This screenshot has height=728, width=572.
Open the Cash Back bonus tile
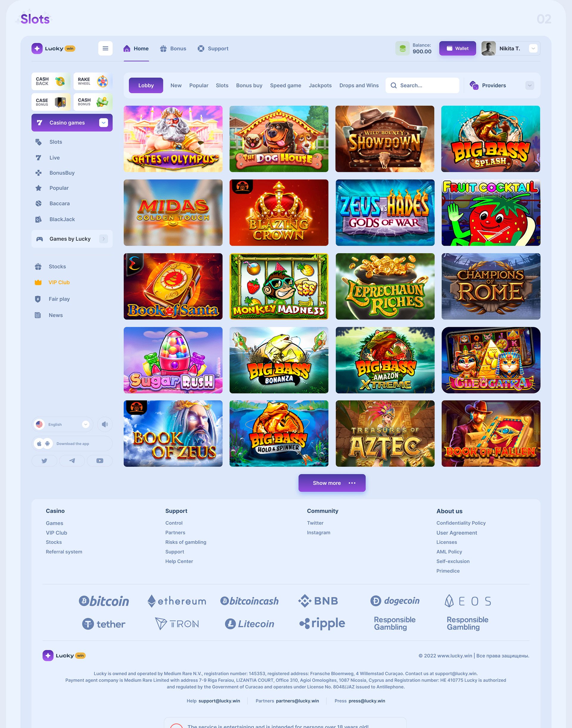(51, 81)
